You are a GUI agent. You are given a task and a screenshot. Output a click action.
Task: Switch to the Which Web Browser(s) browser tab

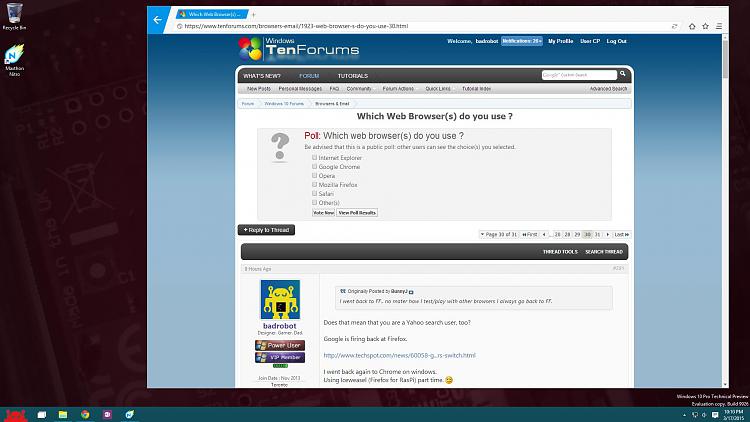[212, 14]
